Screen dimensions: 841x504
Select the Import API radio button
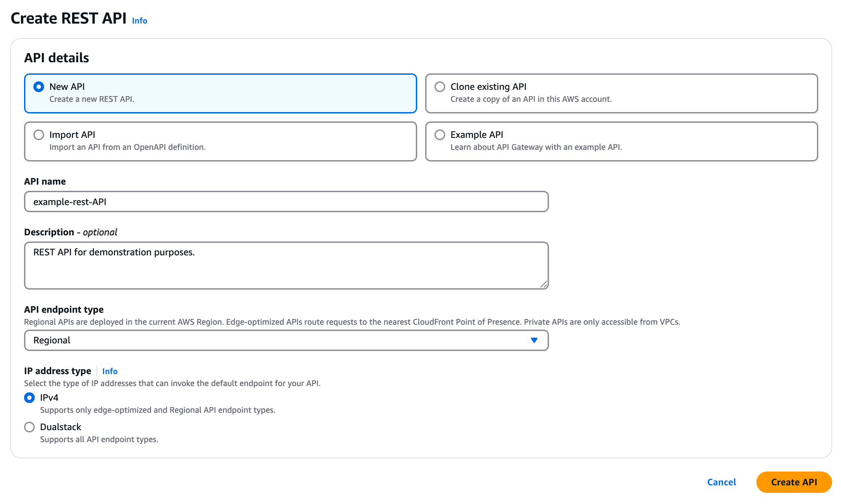[x=39, y=135]
